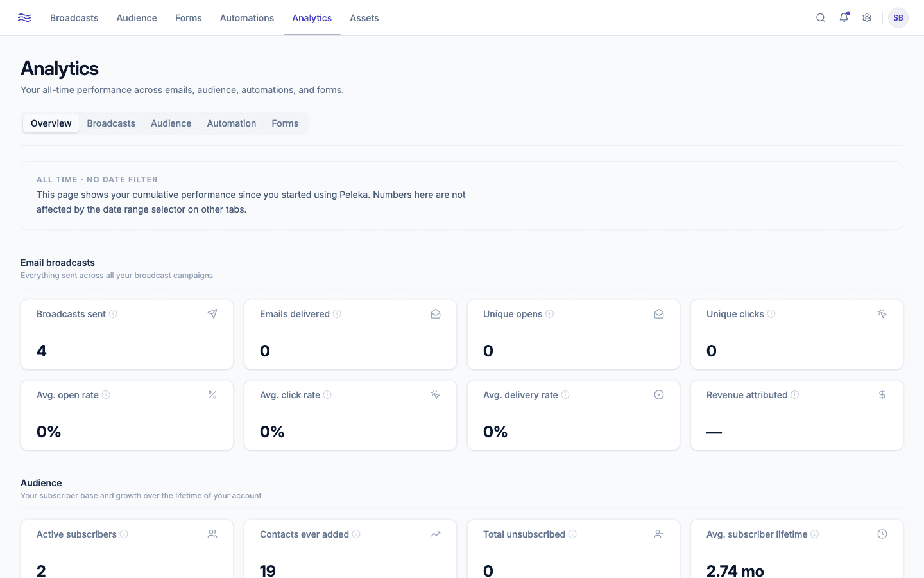This screenshot has width=924, height=578.
Task: Click info icon next to Unique clicks
Action: click(x=771, y=314)
